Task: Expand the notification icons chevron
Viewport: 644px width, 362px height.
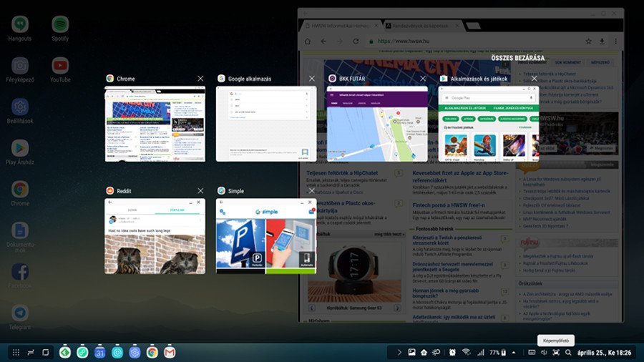Action: coord(399,352)
